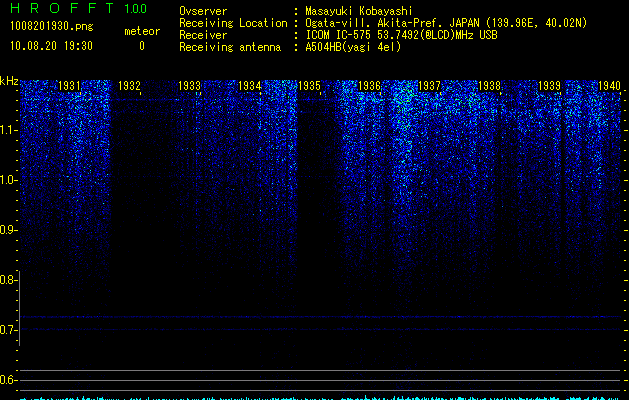629x400 pixels.
Task: Click the 1.1 frequency axis label
Action: [x=8, y=130]
